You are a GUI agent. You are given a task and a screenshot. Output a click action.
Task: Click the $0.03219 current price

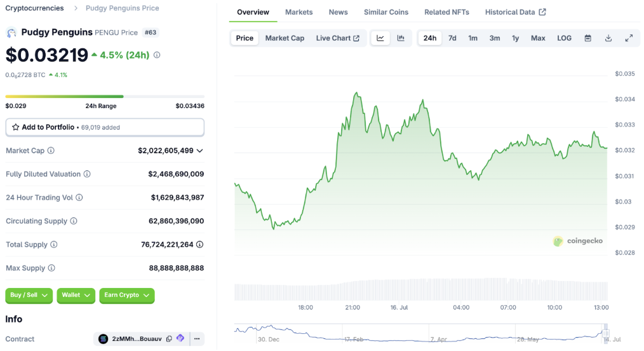47,55
